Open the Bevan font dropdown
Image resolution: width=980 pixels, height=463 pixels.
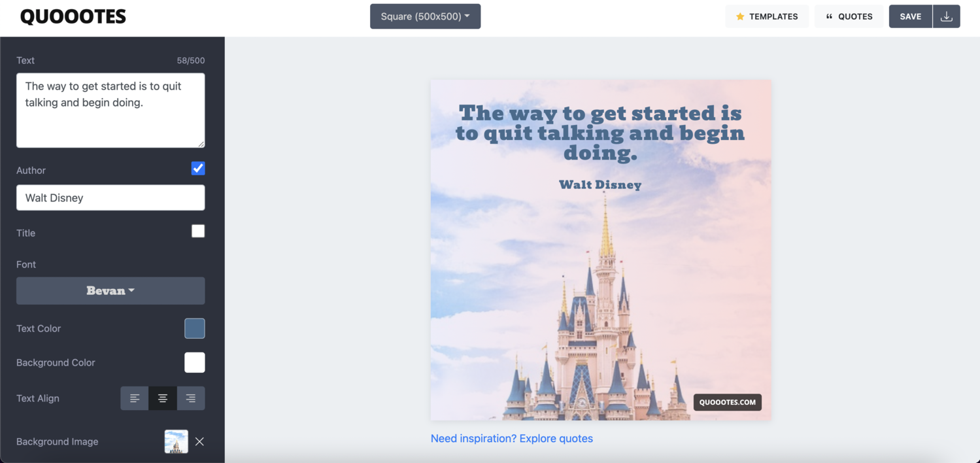click(x=110, y=290)
